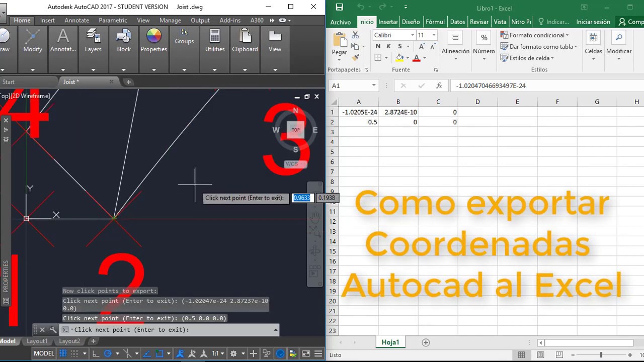The height and width of the screenshot is (362, 644).
Task: Toggle the AutoCAD drawing grid display
Action: tap(62, 353)
